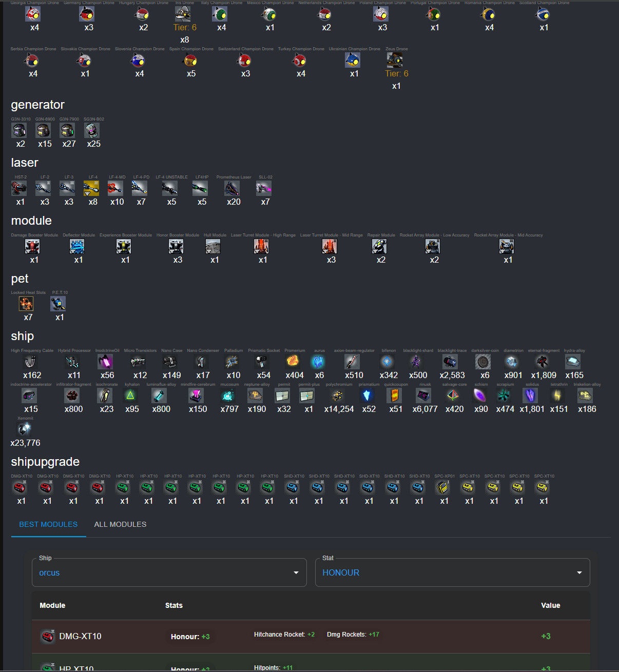Click Laser Turret Module High Range icon
This screenshot has width=619, height=672.
(261, 247)
